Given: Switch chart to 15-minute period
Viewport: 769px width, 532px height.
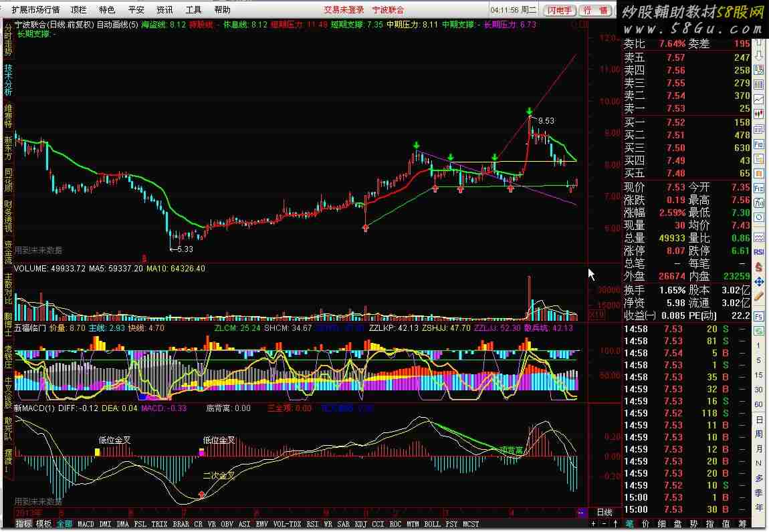Looking at the screenshot, I should click(759, 375).
